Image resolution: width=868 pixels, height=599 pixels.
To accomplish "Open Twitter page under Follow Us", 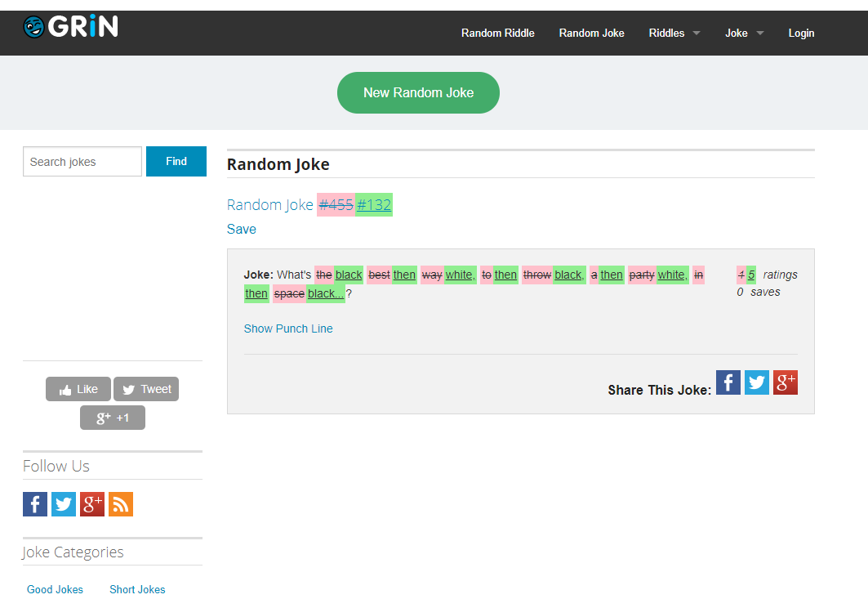I will tap(64, 504).
